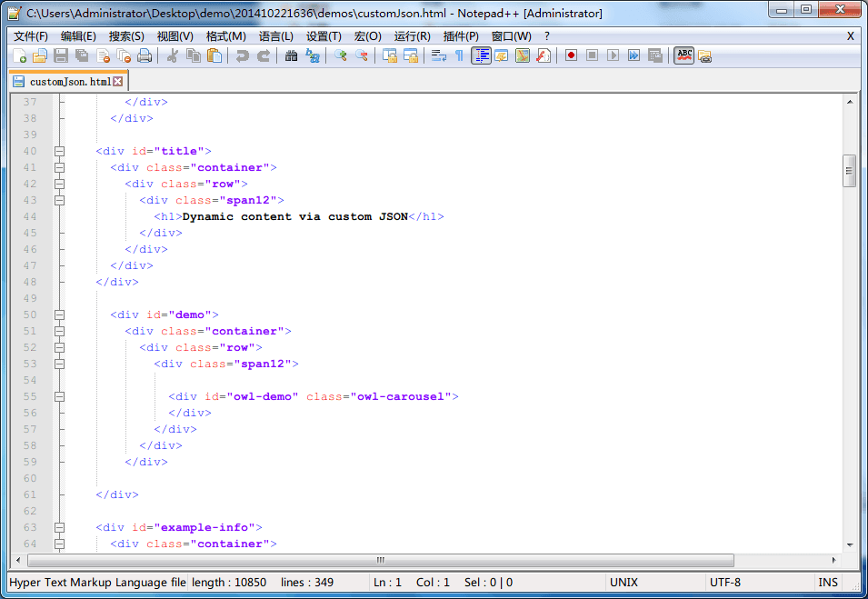Collapse the example-info div at line 63
Image resolution: width=868 pixels, height=599 pixels.
click(59, 527)
